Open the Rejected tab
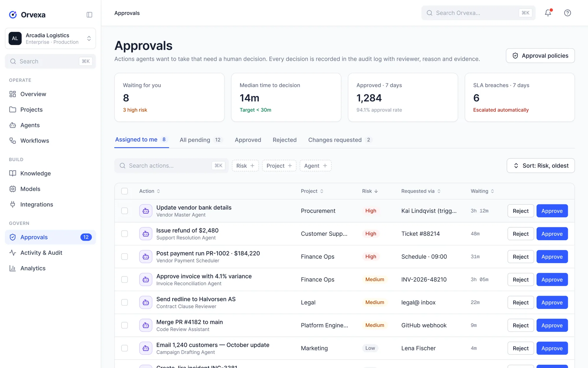This screenshot has height=368, width=588. pos(285,140)
